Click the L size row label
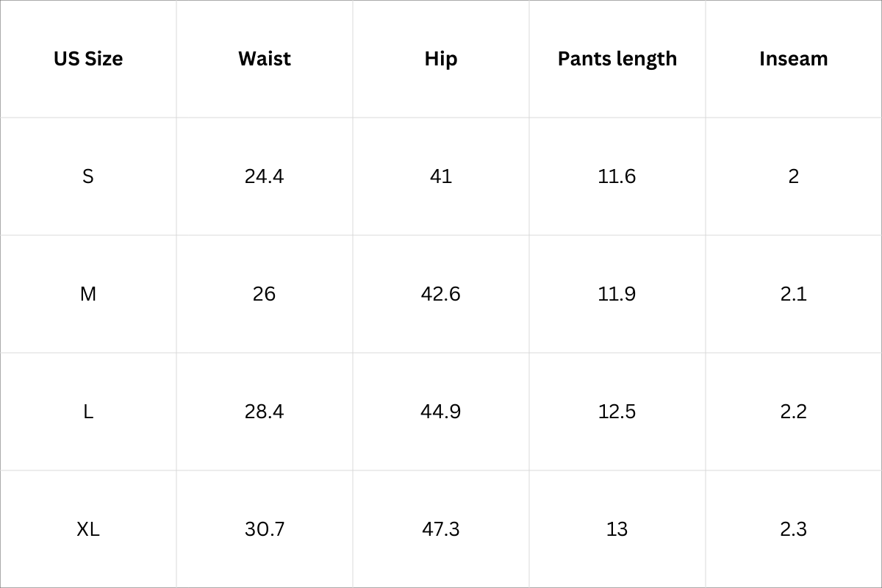The image size is (882, 588). (88, 412)
